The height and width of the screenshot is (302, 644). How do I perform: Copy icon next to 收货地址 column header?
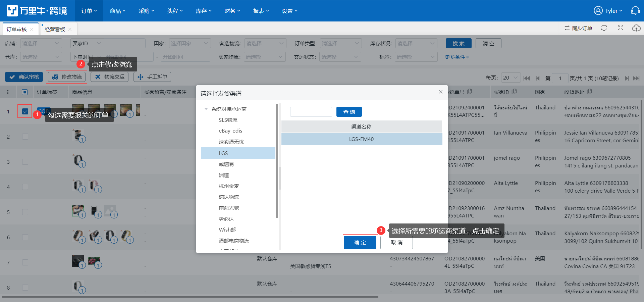589,92
